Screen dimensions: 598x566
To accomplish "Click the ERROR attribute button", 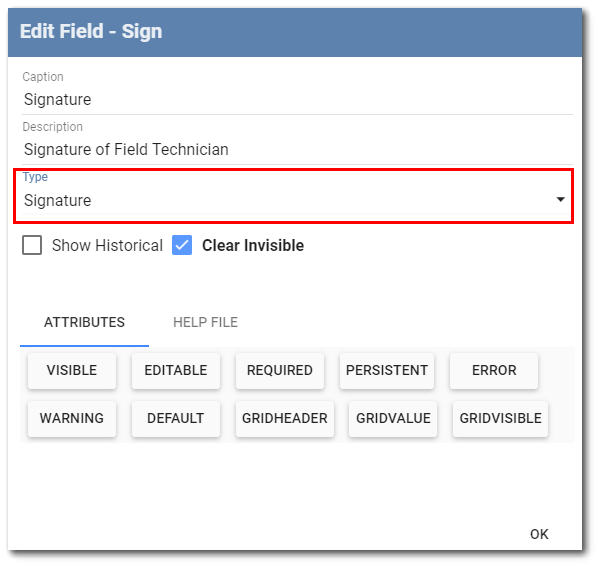I will [x=494, y=370].
